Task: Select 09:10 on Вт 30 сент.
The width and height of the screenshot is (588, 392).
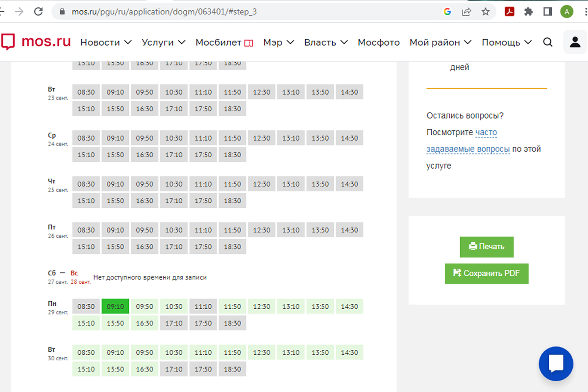Action: tap(115, 352)
